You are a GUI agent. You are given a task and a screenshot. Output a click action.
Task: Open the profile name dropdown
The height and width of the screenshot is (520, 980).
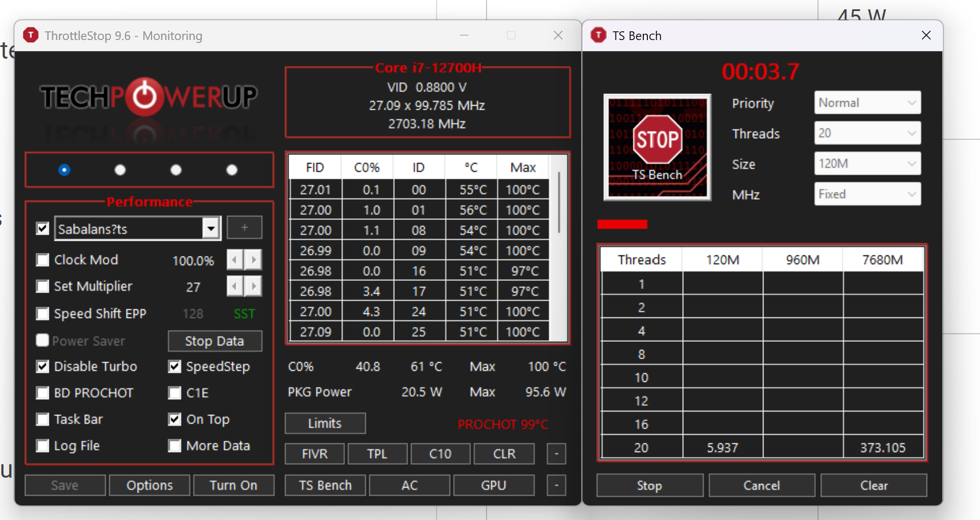click(211, 228)
